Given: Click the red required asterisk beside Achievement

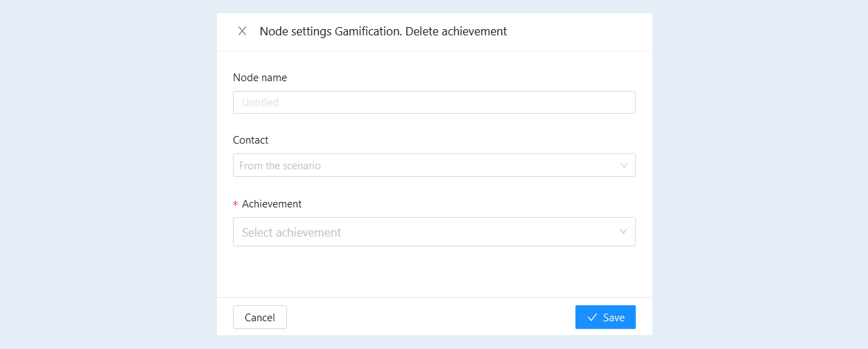Looking at the screenshot, I should (x=236, y=205).
